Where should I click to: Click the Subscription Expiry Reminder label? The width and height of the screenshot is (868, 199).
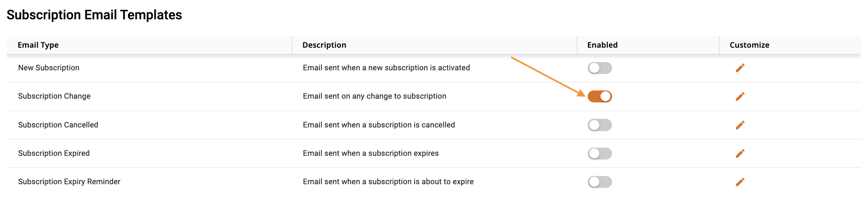pos(69,182)
